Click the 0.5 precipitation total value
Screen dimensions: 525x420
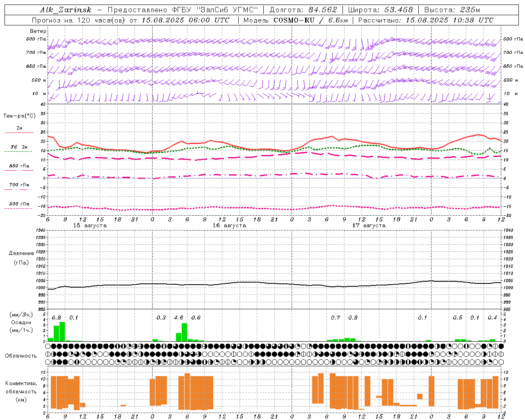click(x=457, y=318)
